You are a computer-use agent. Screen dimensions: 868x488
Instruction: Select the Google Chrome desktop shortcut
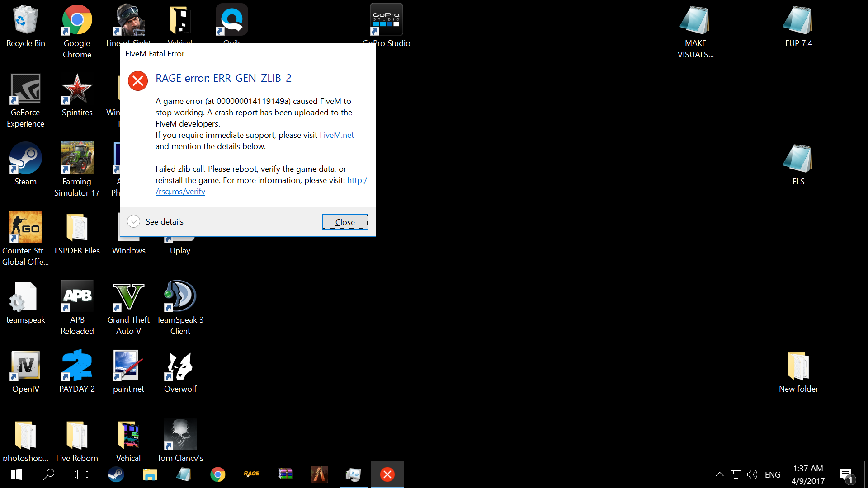coord(77,32)
